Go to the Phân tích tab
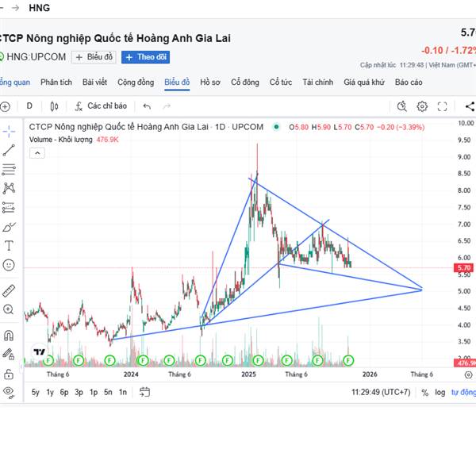Image resolution: width=476 pixels, height=476 pixels. tap(56, 83)
